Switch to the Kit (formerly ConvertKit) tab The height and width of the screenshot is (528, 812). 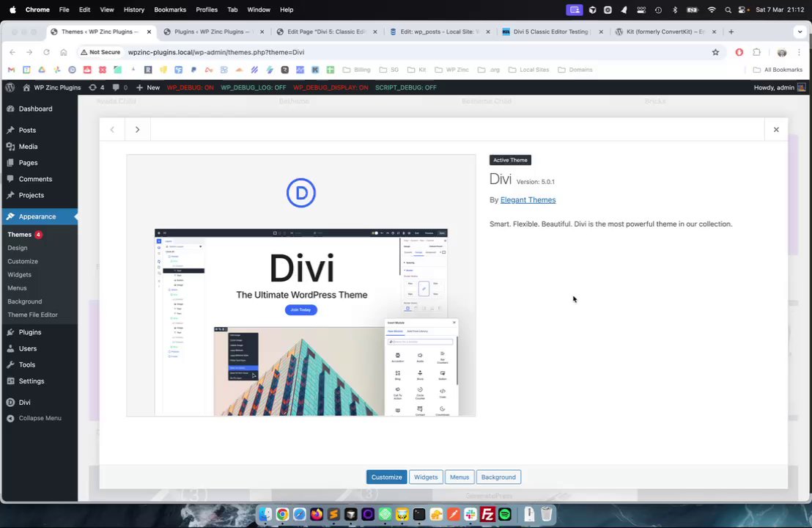coord(665,32)
